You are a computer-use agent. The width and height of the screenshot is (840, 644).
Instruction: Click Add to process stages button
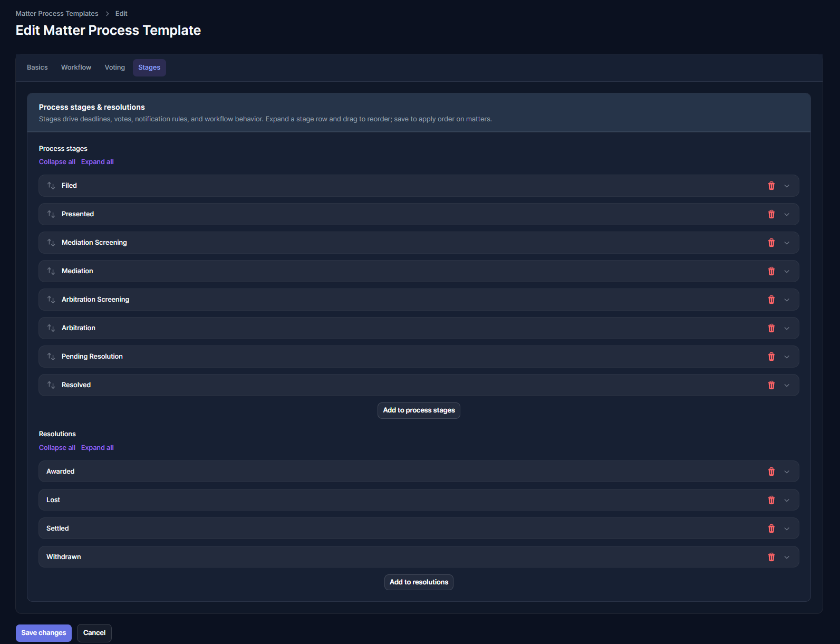click(419, 410)
